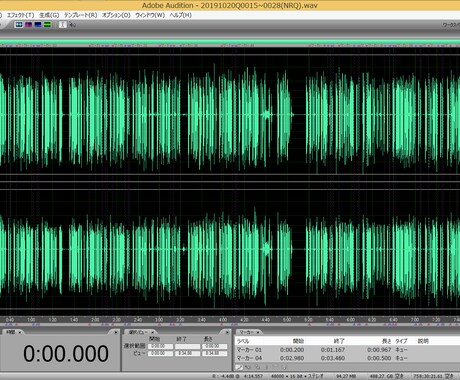The image size is (460, 380).
Task: Sort markers by タイプ column header
Action: point(401,341)
